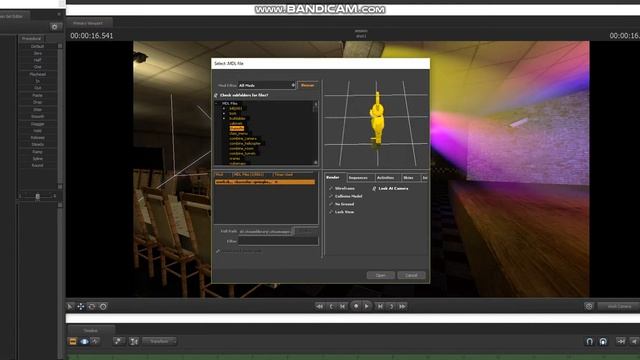
Task: Select the Smooth preset
Action: (x=38, y=117)
